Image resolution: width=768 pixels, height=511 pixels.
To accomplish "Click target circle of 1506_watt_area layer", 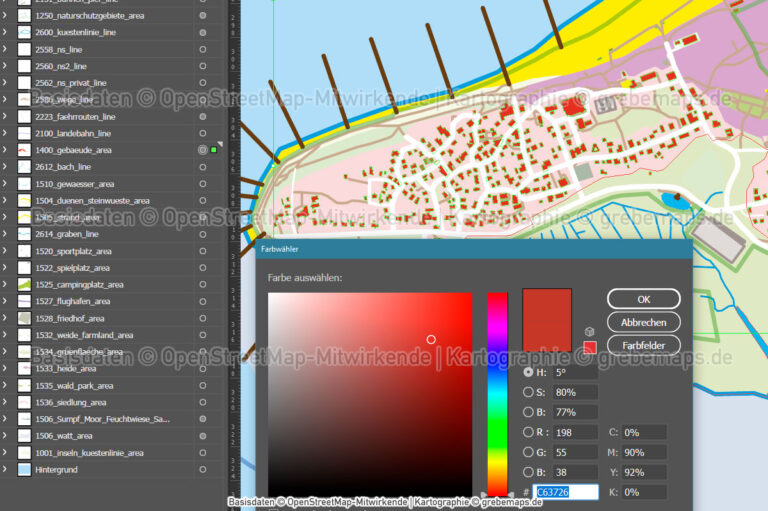I will [203, 436].
